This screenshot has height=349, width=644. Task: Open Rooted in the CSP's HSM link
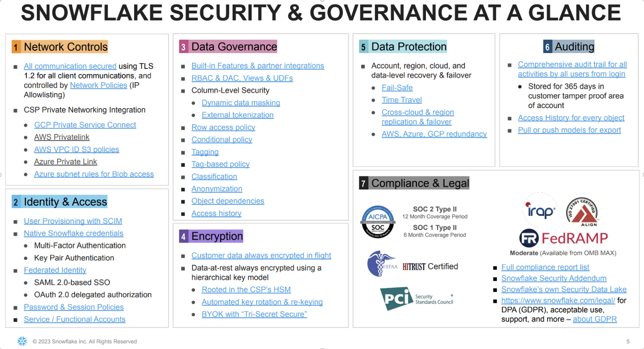[246, 290]
